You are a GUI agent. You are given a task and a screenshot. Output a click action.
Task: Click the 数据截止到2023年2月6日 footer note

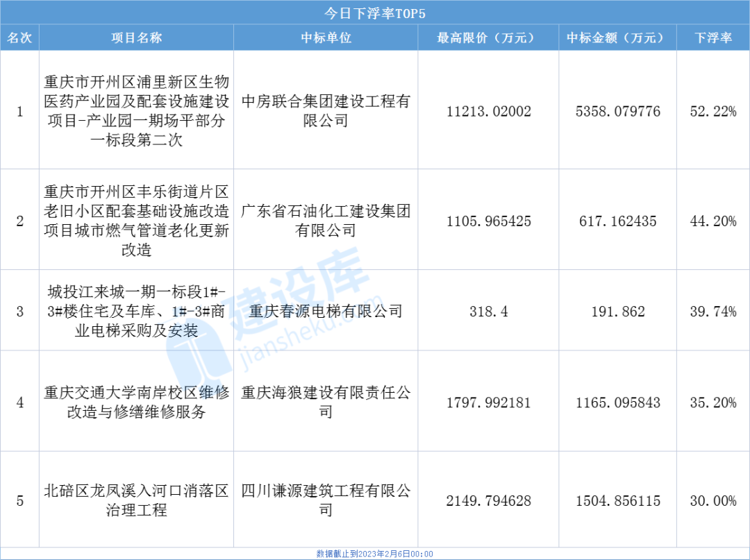[x=374, y=554]
